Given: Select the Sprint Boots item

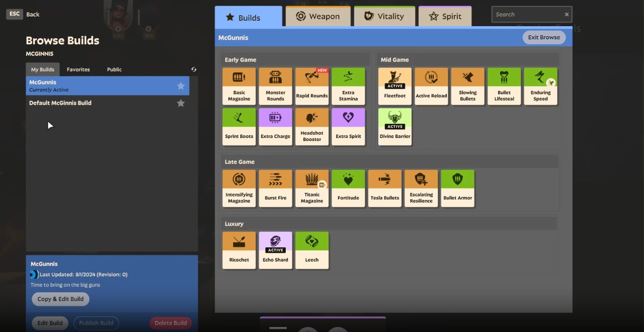Looking at the screenshot, I should coord(239,127).
